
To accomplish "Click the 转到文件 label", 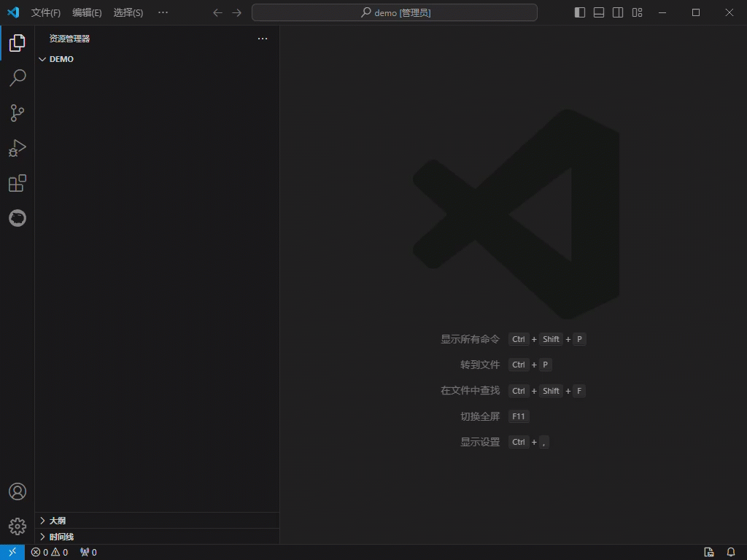I will [x=480, y=365].
